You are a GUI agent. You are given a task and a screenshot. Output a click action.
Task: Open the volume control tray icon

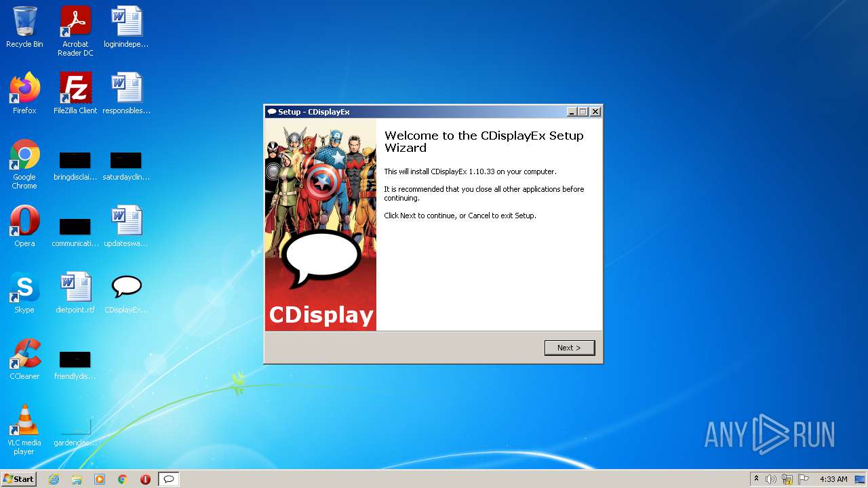coord(771,479)
